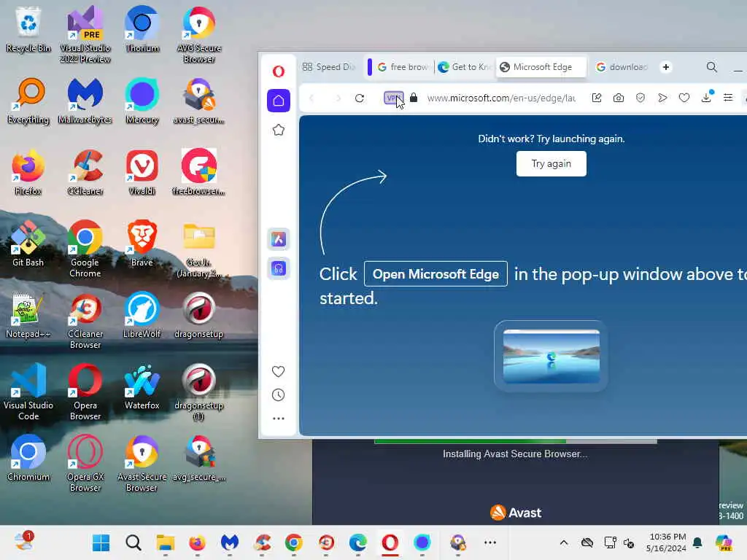Click the Opera logo menu button
747x560 pixels.
click(x=278, y=71)
